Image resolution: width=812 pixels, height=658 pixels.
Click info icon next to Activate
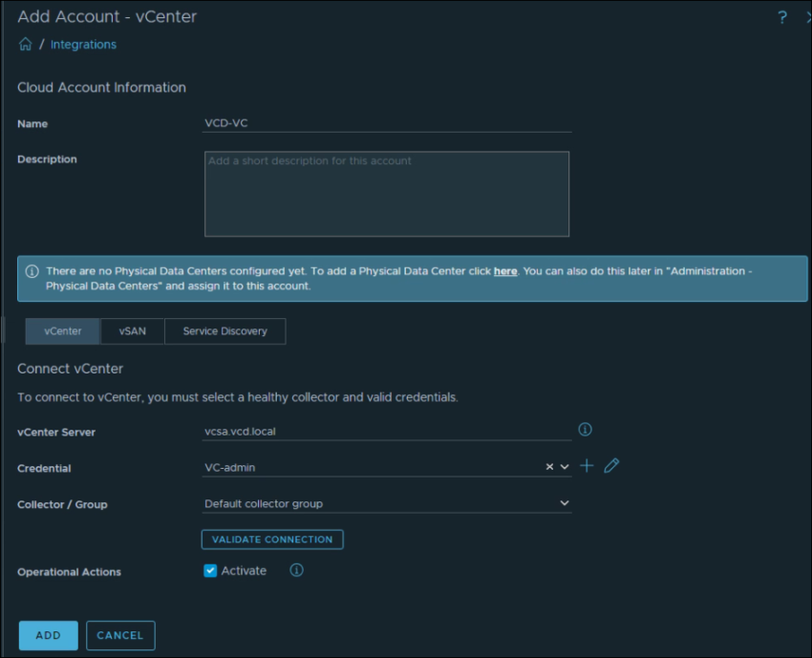point(296,570)
